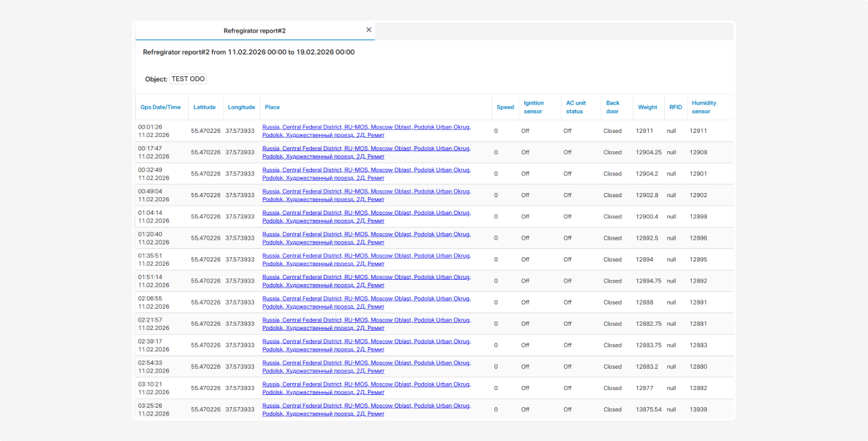Sort by Longitude column header

click(x=241, y=107)
